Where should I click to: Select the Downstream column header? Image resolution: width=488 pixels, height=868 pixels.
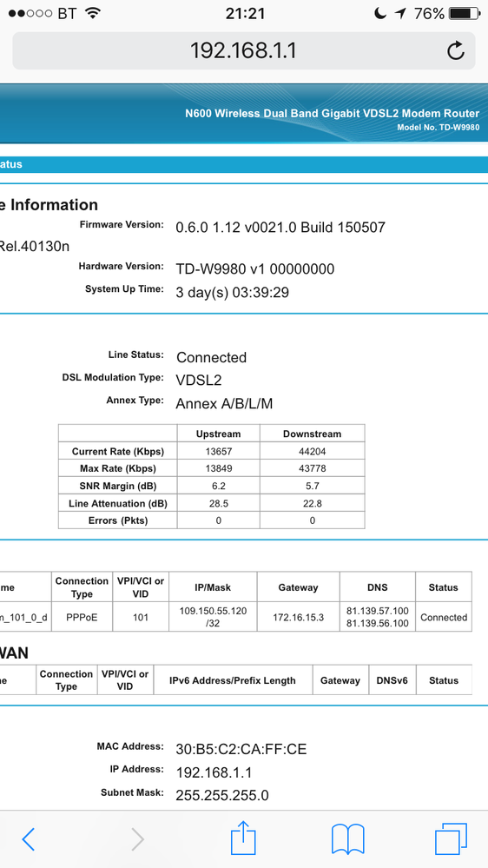pyautogui.click(x=312, y=434)
